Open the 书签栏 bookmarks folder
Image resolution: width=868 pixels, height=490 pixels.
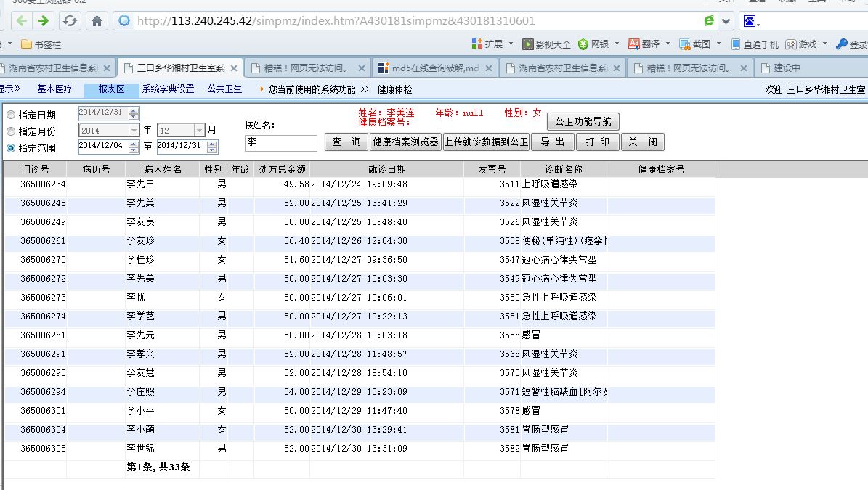click(41, 44)
